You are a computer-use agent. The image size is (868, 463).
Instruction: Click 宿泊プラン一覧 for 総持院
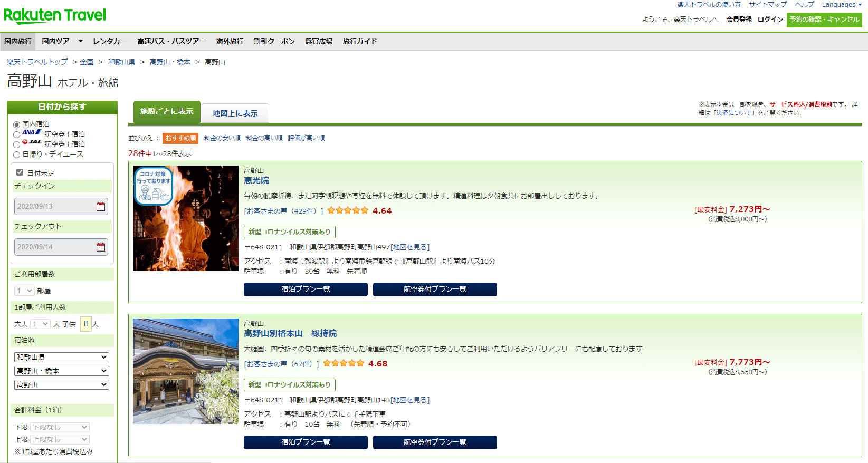pyautogui.click(x=306, y=442)
